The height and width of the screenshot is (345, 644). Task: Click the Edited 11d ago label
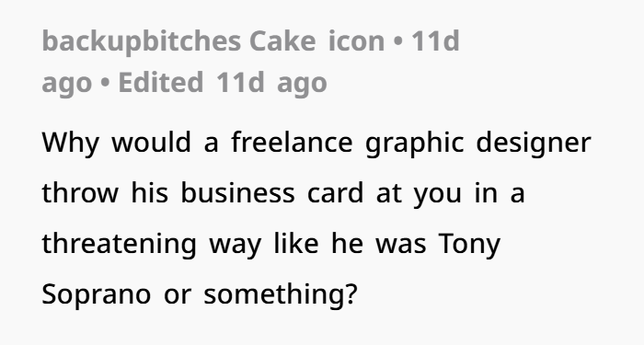pos(223,83)
